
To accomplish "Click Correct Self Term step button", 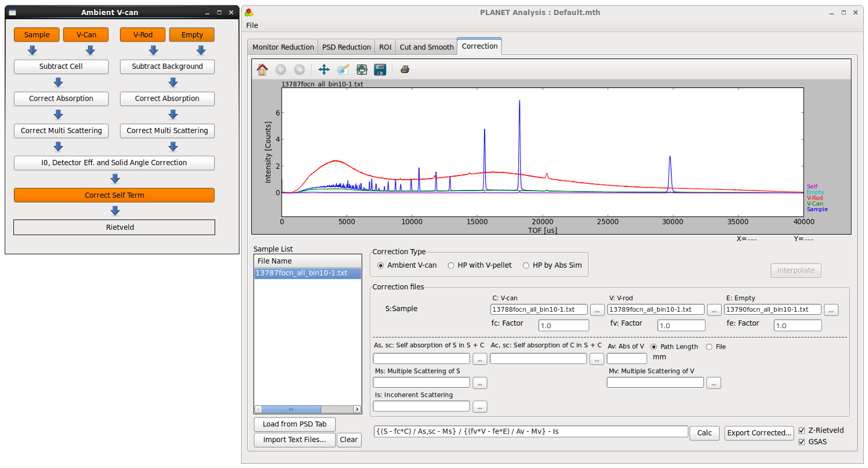I will [x=114, y=195].
